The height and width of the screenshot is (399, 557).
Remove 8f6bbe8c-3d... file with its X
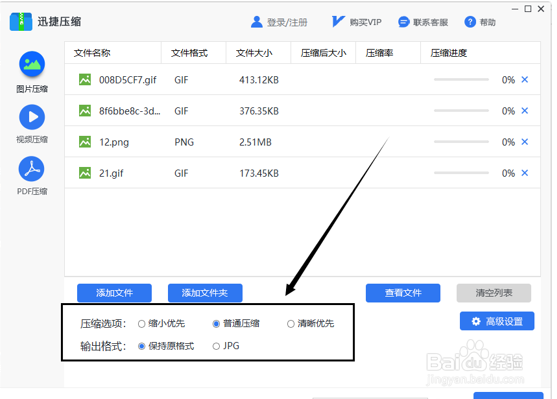(x=525, y=111)
